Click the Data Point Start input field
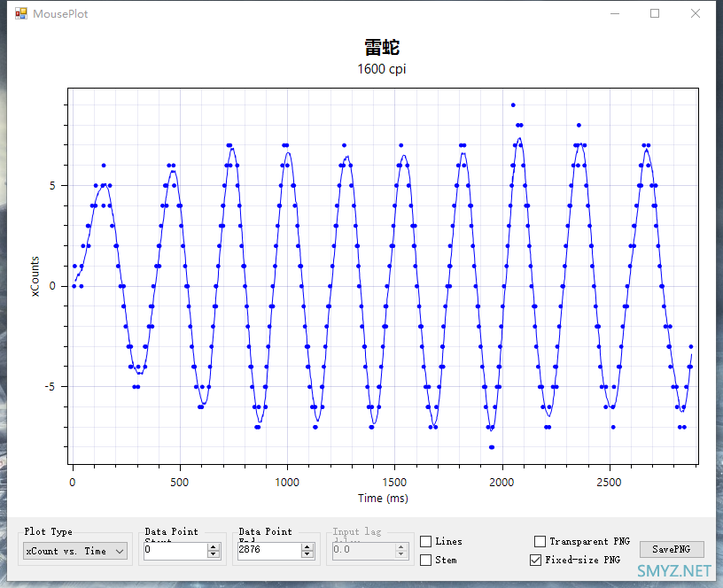The image size is (723, 588). (x=175, y=550)
